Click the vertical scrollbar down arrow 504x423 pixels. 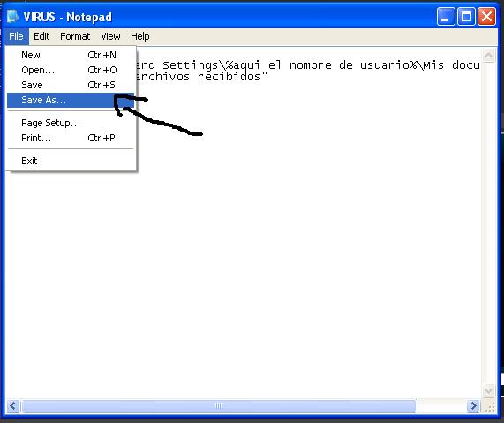tap(489, 391)
